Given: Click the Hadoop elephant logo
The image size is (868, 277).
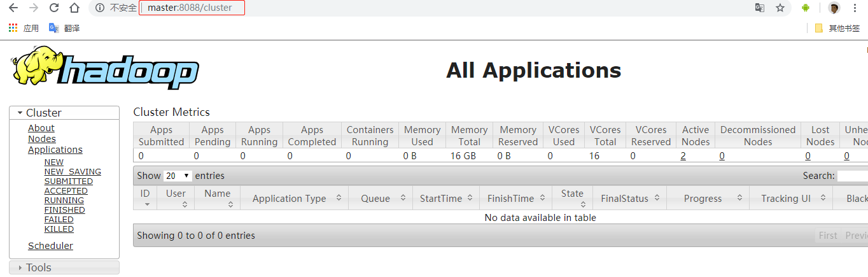Looking at the screenshot, I should [x=104, y=67].
